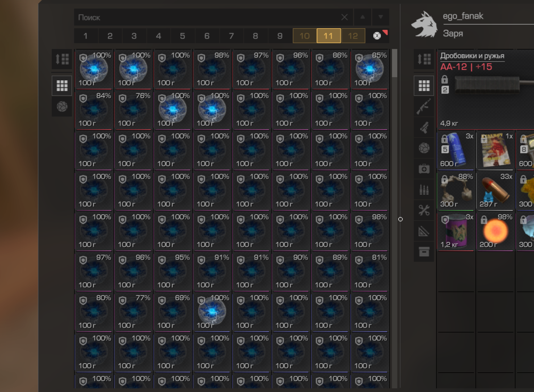Select stash tab 8

[x=256, y=36]
